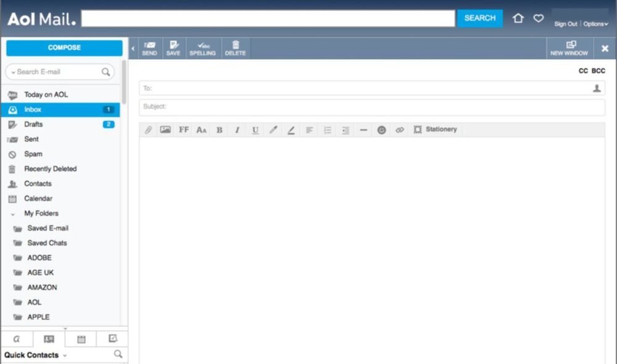Screen dimensions: 617x364
Task: Open the Stationery options
Action: 435,130
